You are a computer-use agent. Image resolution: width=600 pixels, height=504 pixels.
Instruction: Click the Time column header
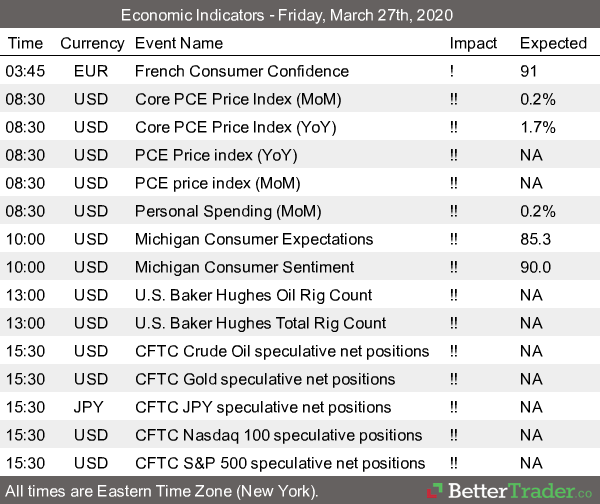click(26, 43)
